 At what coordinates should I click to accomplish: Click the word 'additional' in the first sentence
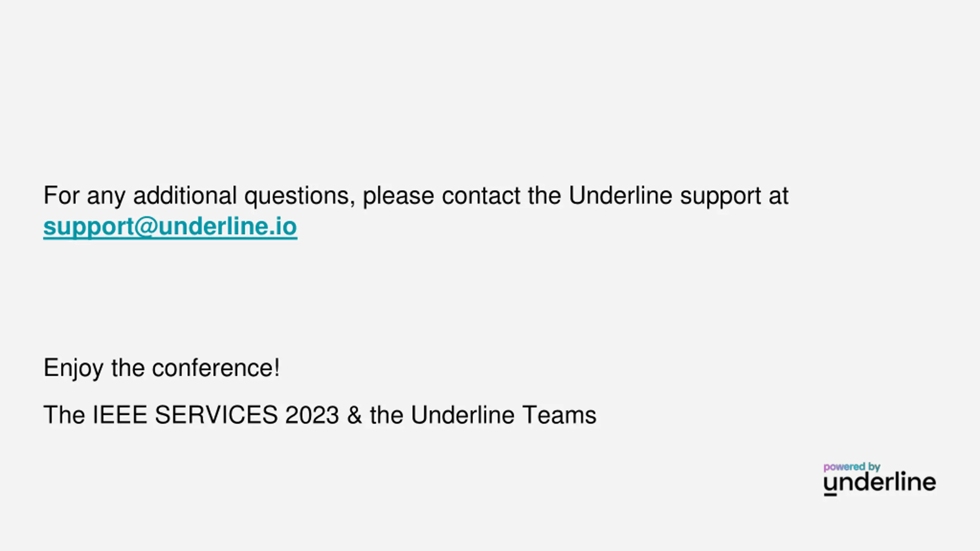point(185,196)
